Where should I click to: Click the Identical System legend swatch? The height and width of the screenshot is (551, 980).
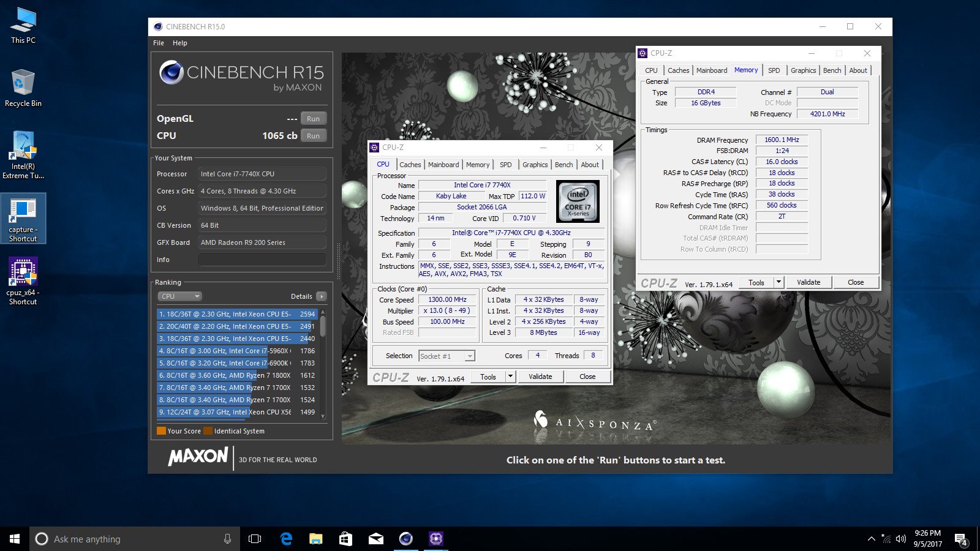(x=208, y=431)
